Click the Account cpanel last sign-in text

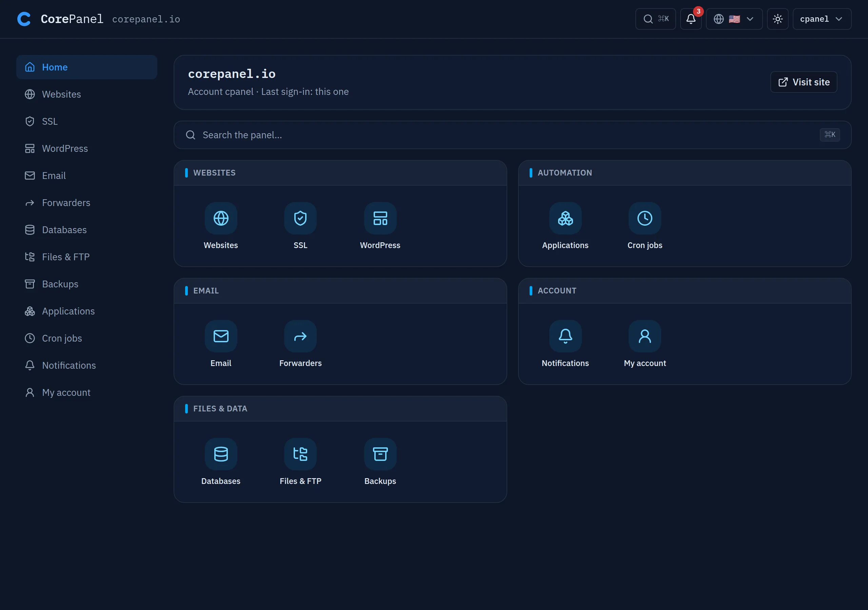(x=268, y=92)
